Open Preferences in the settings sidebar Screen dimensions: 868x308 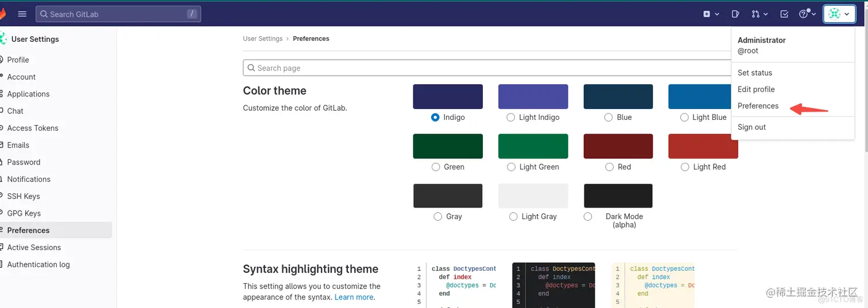[x=56, y=230]
